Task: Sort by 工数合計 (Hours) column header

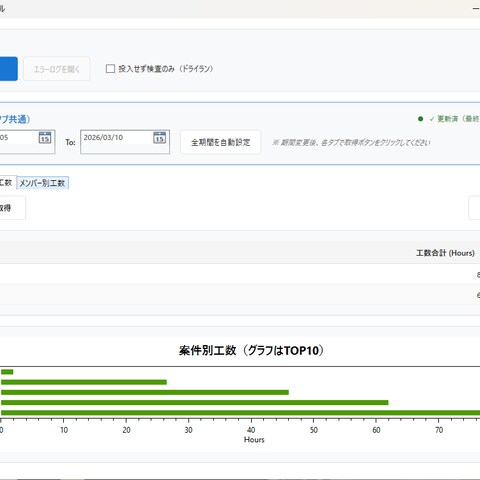Action: click(x=445, y=253)
